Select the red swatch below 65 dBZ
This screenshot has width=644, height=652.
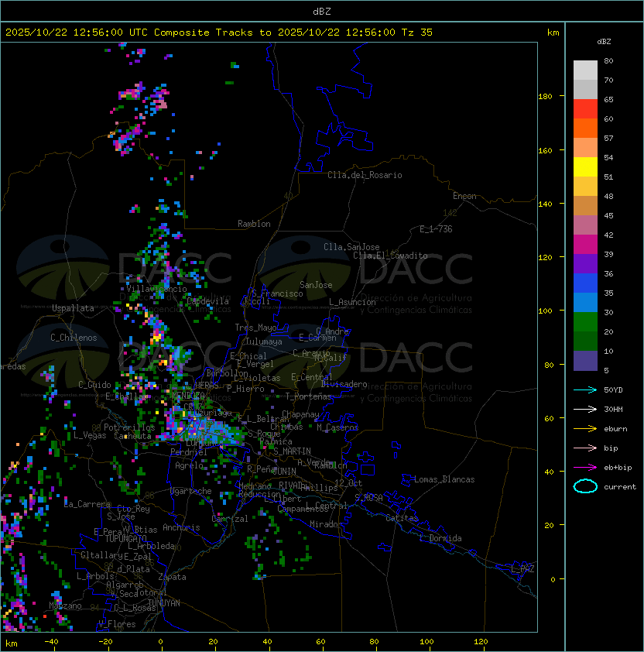[585, 109]
